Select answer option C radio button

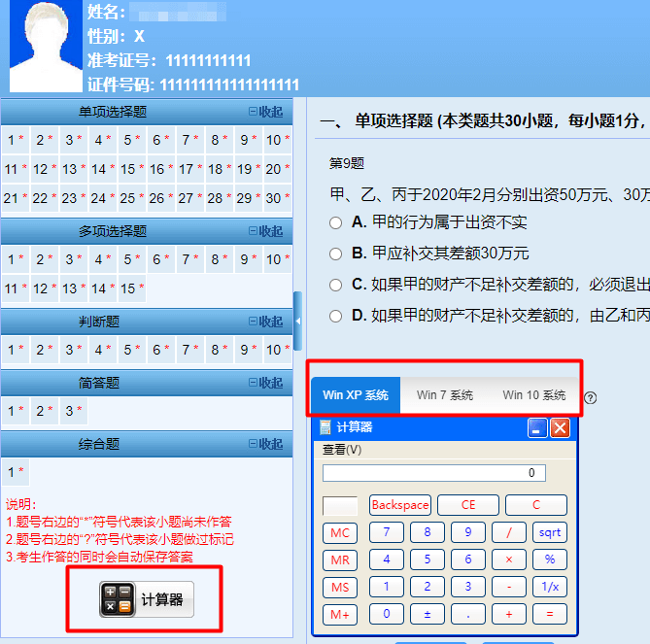(x=335, y=285)
